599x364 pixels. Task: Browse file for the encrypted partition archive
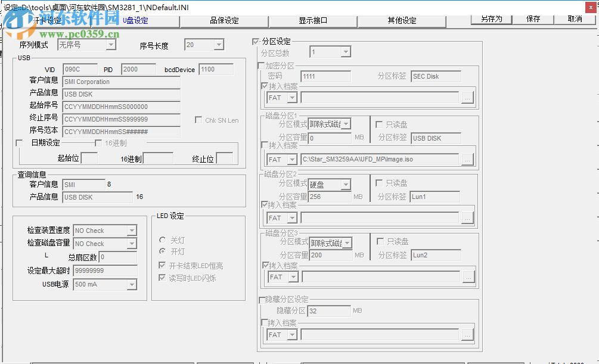click(468, 97)
